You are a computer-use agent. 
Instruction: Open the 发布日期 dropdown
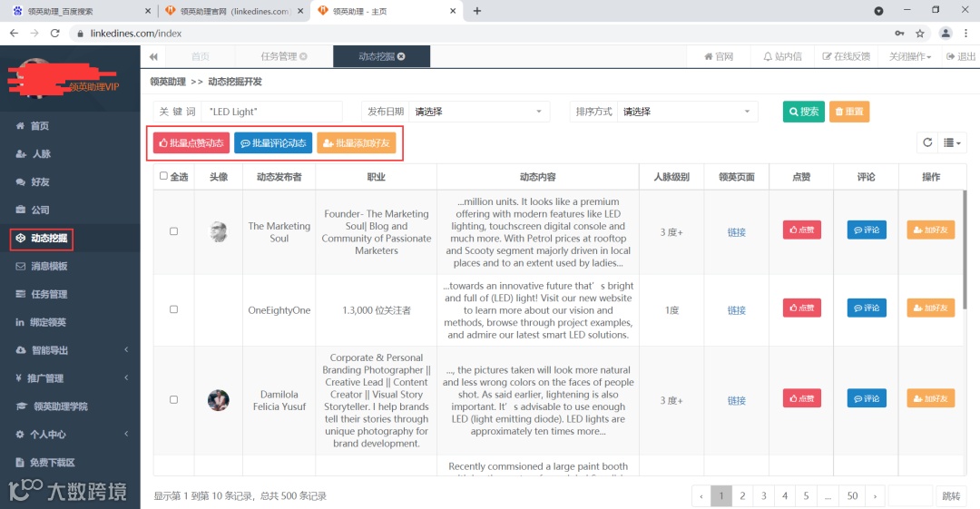[x=479, y=112]
